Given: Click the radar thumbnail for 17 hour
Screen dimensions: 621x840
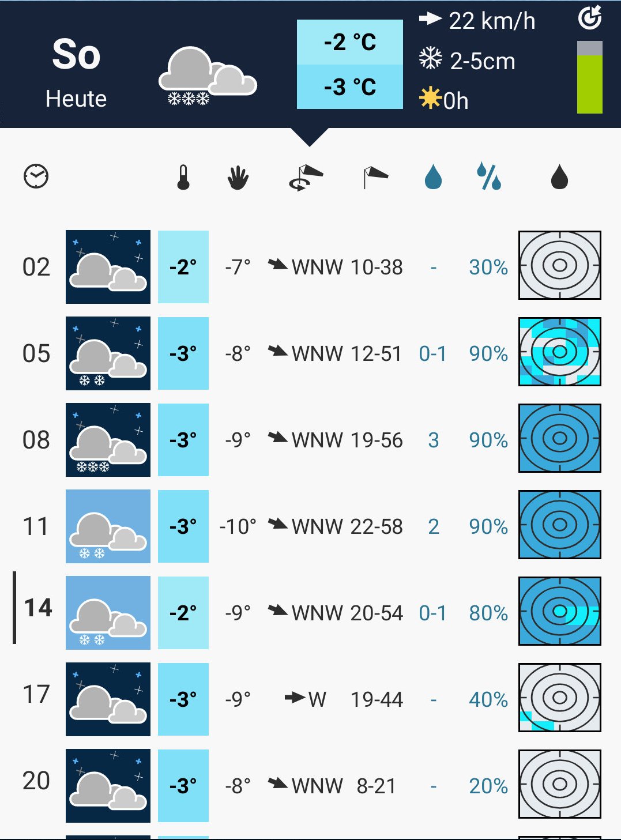Looking at the screenshot, I should pos(559,698).
